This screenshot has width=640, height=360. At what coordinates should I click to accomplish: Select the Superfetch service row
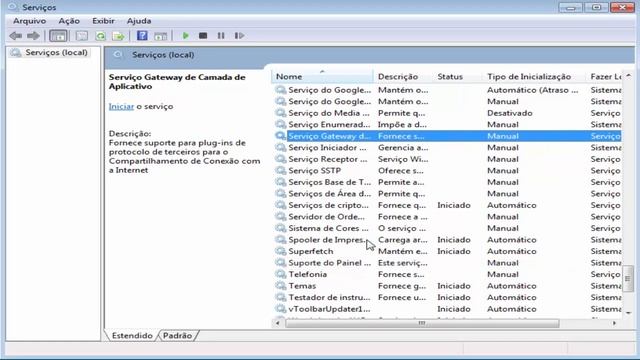click(448, 251)
